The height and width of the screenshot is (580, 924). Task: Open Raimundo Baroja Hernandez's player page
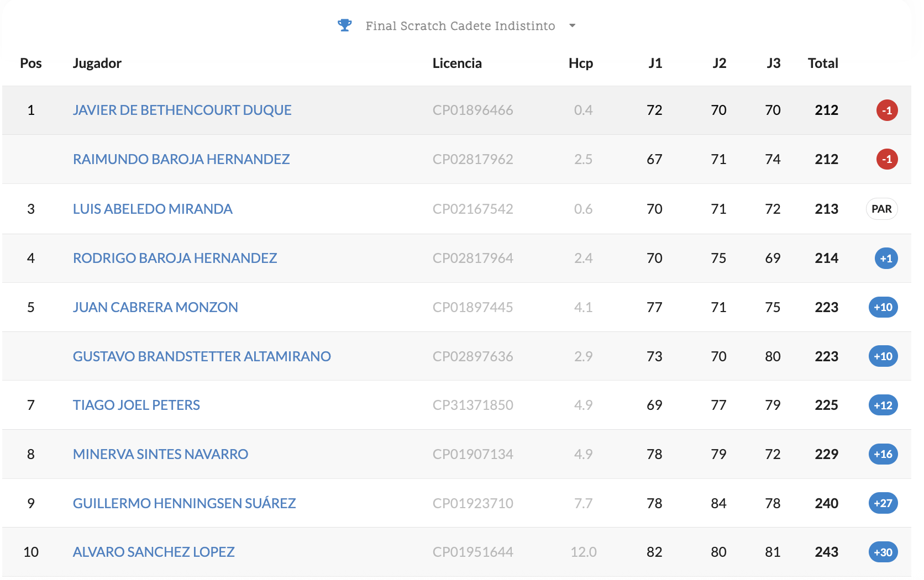181,159
